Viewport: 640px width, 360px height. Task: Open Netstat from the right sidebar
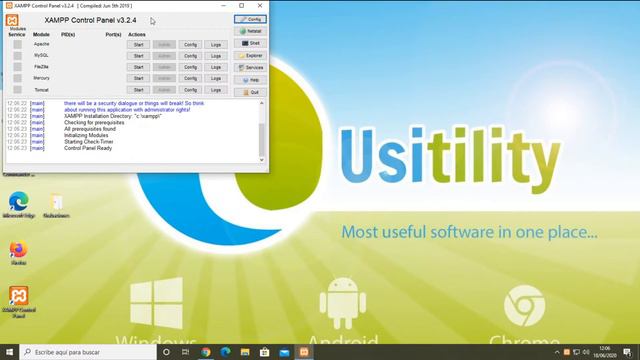coord(250,31)
